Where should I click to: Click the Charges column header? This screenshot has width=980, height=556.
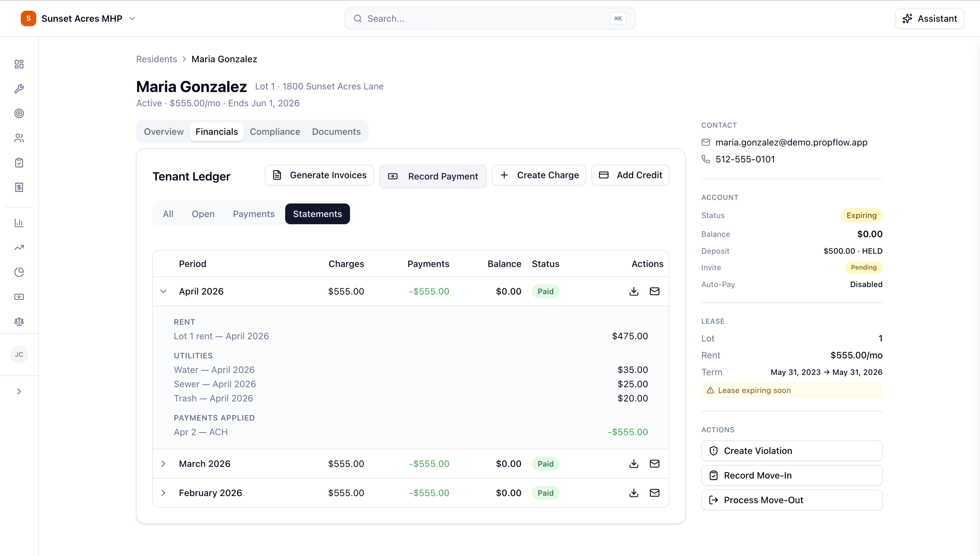pos(346,264)
